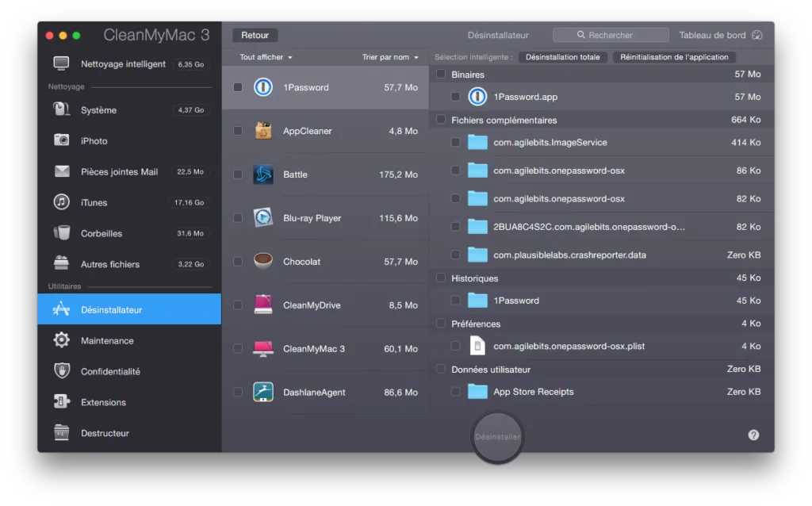Screen dimensions: 812x506
Task: Click 2BUA8C4S2C.com.agilebits.onepassword entry
Action: tap(589, 226)
